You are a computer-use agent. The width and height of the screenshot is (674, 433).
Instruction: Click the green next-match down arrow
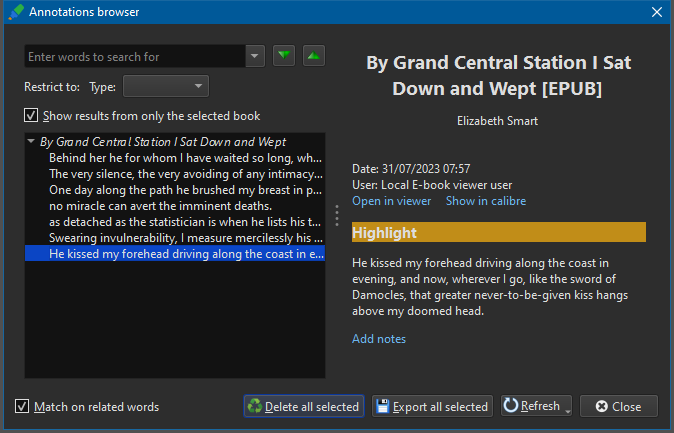click(284, 56)
